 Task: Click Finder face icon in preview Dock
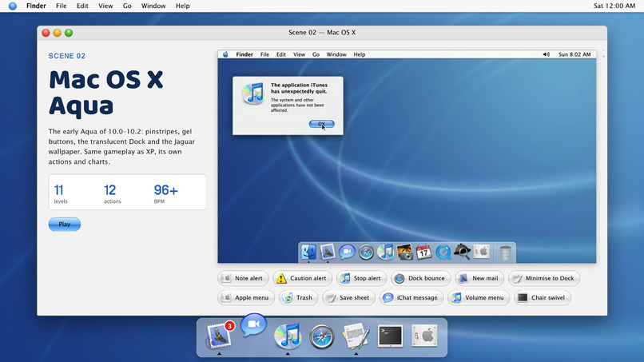pos(308,252)
